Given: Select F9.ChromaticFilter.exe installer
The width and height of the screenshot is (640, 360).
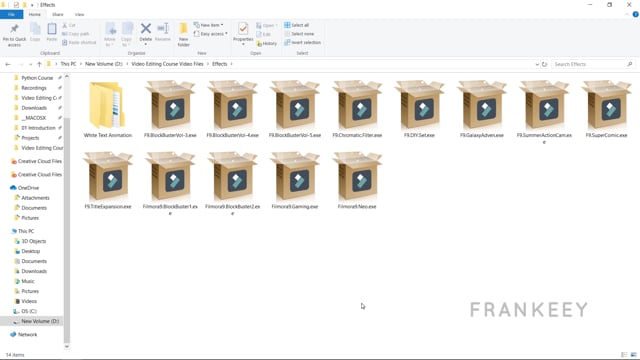Looking at the screenshot, I should [357, 109].
